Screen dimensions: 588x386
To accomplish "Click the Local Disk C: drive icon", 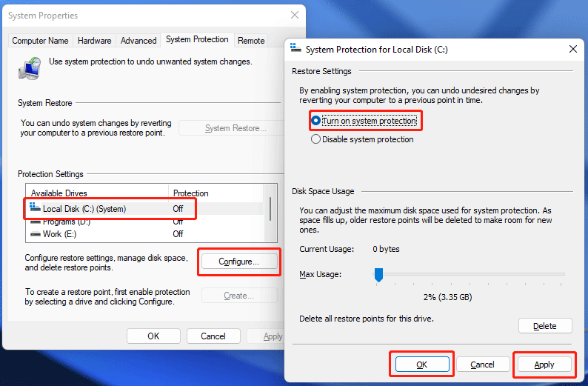I will click(36, 209).
